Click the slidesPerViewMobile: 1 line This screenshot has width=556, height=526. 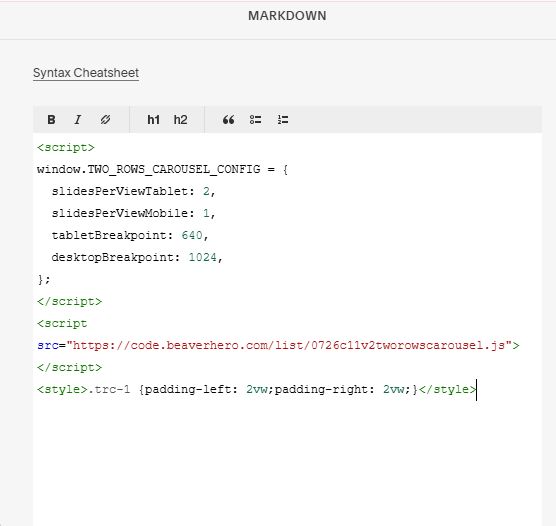(x=133, y=213)
